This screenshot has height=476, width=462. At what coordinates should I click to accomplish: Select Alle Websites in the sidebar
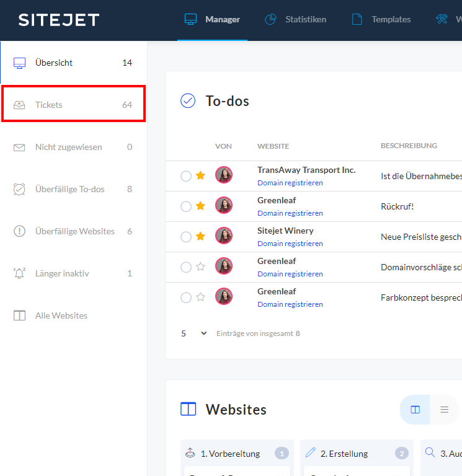(61, 315)
